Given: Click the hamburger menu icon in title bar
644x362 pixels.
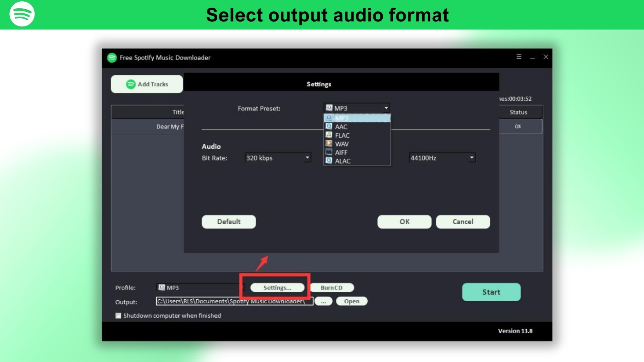Looking at the screenshot, I should tap(519, 57).
